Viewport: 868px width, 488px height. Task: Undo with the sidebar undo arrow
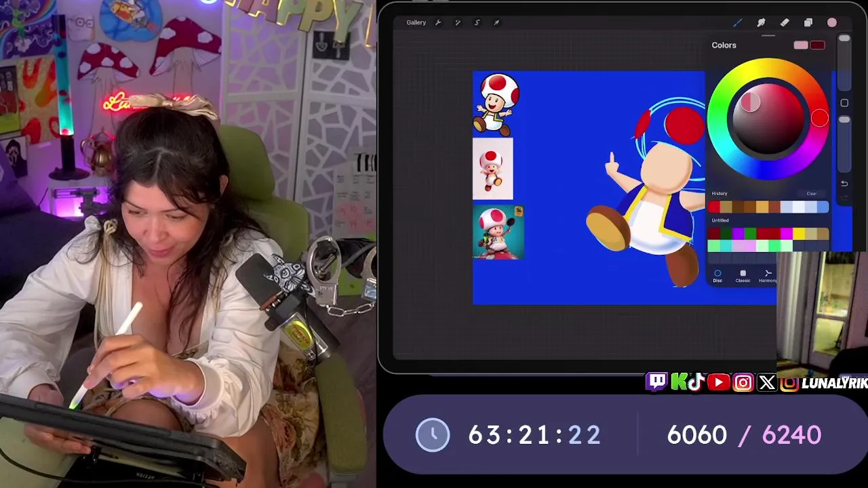click(844, 184)
